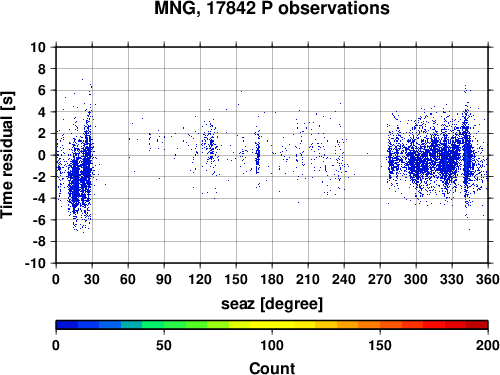Click the 'Count' colorbar label
The image size is (500, 375).
272,368
